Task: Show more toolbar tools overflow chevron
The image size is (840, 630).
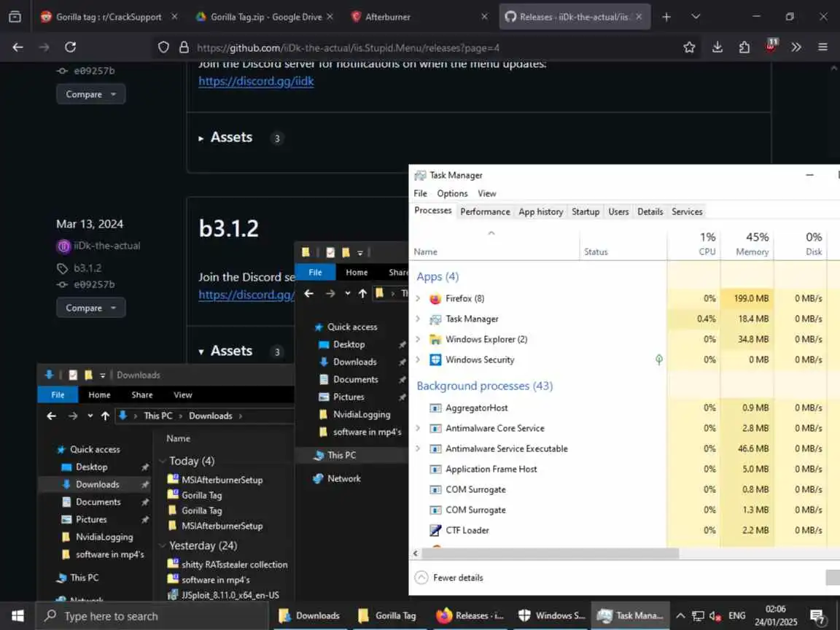Action: point(796,47)
